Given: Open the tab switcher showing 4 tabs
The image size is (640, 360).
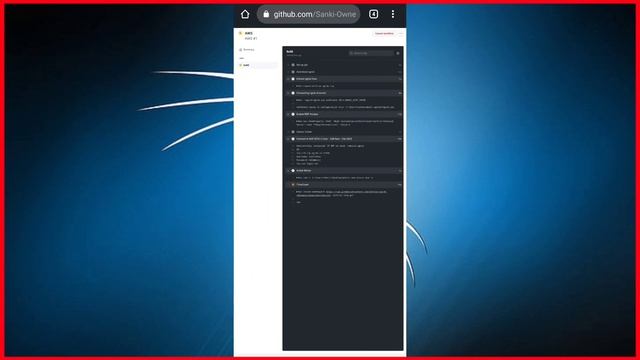Looking at the screenshot, I should tap(373, 14).
